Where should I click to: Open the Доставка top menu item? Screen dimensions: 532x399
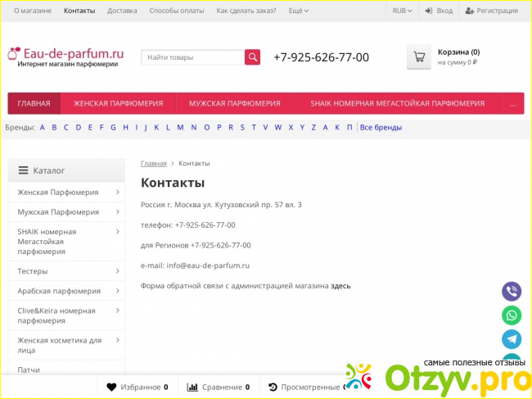[x=122, y=11]
